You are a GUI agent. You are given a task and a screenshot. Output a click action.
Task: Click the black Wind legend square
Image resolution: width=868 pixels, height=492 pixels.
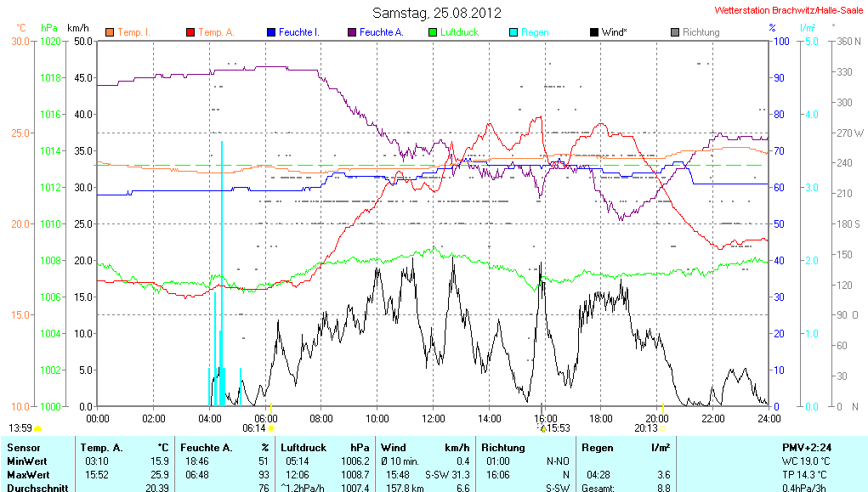tap(593, 32)
